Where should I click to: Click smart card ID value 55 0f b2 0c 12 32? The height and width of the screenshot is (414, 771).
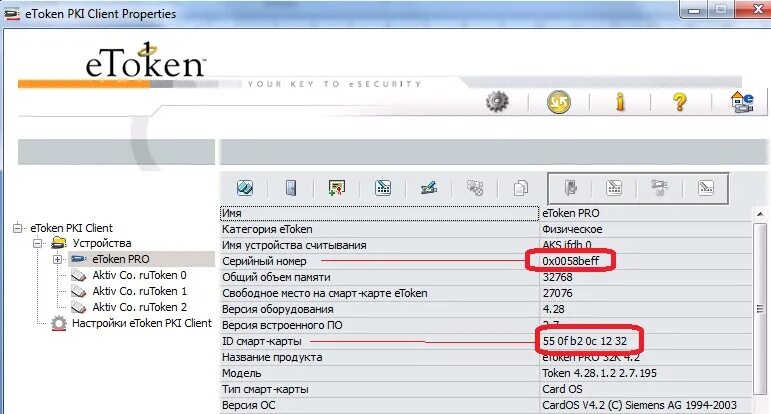[x=585, y=341]
